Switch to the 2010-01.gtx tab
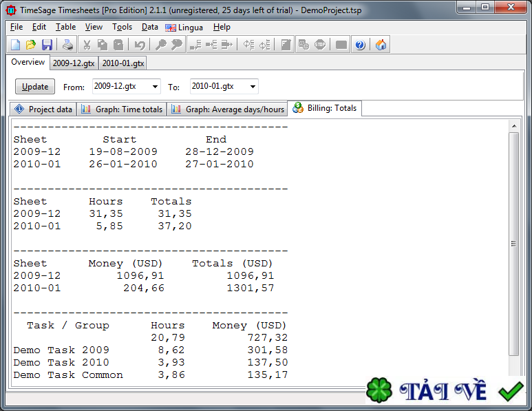This screenshot has height=411, width=532. [x=123, y=63]
